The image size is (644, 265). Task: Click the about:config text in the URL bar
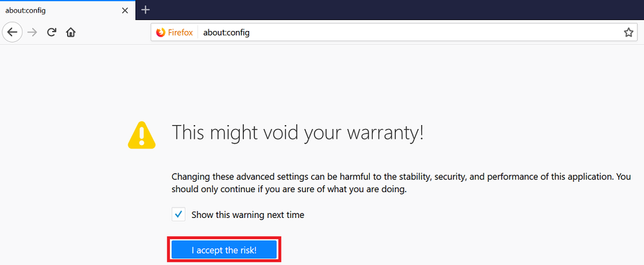226,32
